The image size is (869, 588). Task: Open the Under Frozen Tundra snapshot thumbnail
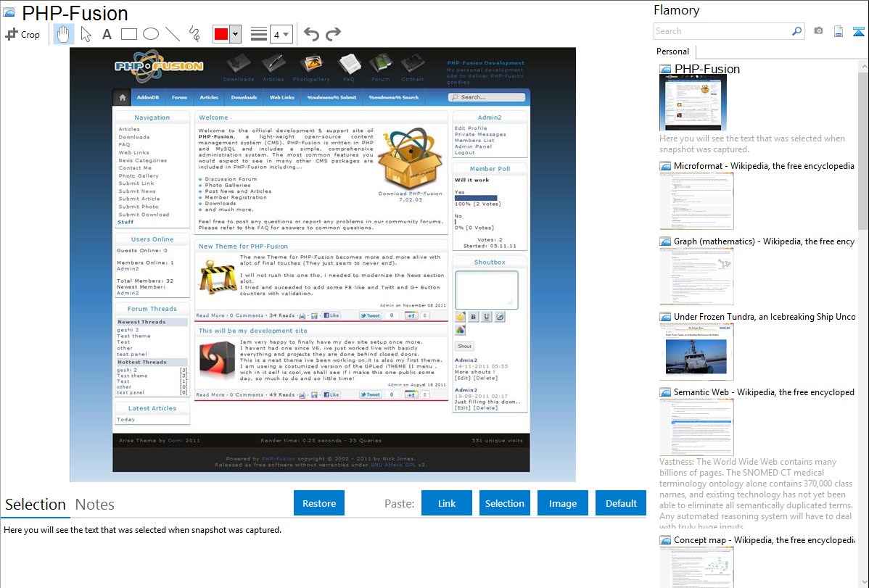[696, 352]
